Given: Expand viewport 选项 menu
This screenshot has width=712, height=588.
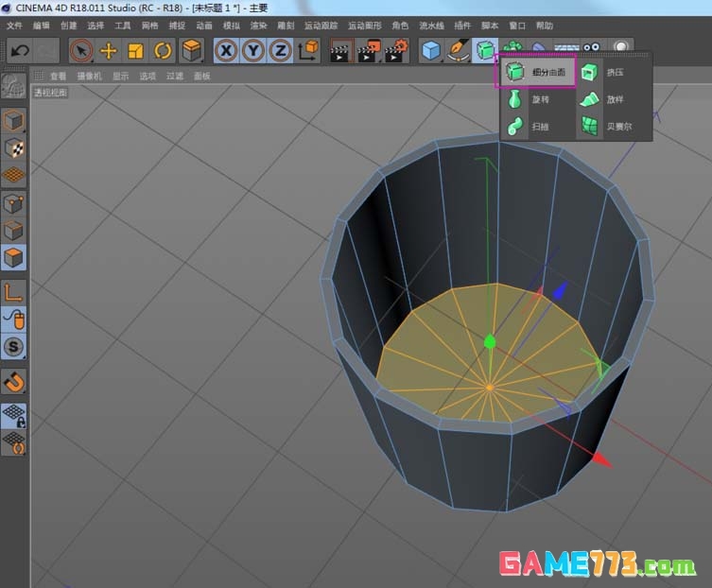Looking at the screenshot, I should pos(148,77).
